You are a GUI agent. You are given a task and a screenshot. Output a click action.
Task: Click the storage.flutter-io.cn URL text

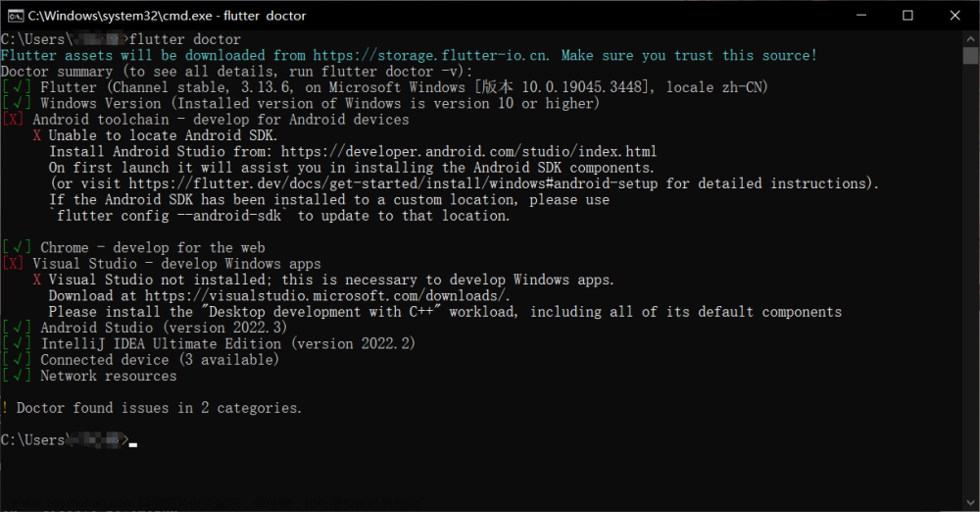431,56
